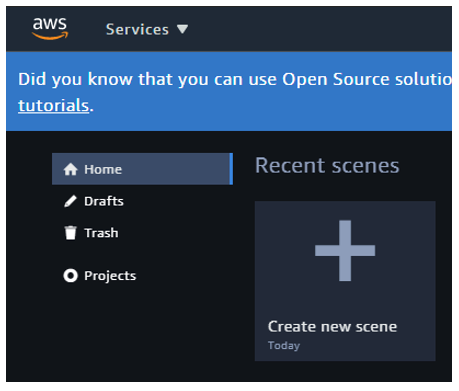Click the Create new scene label

pos(332,327)
